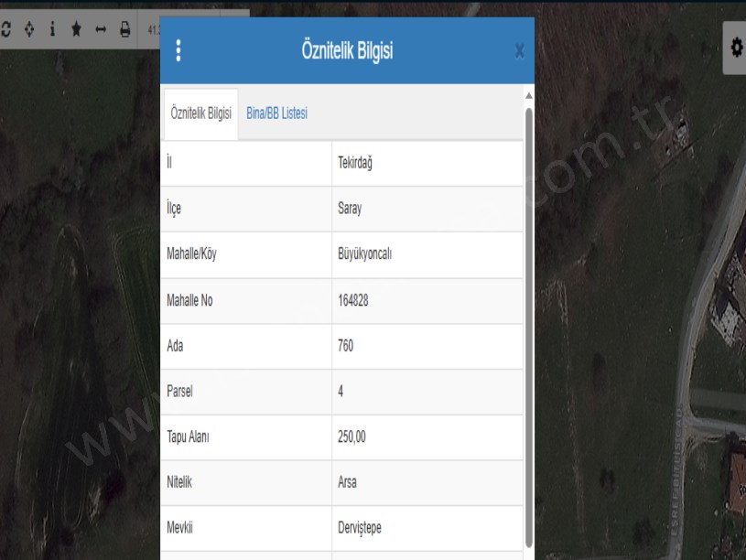Screen dimensions: 746x560
Task: Open the dialog's three-dot options menu
Action: (179, 51)
